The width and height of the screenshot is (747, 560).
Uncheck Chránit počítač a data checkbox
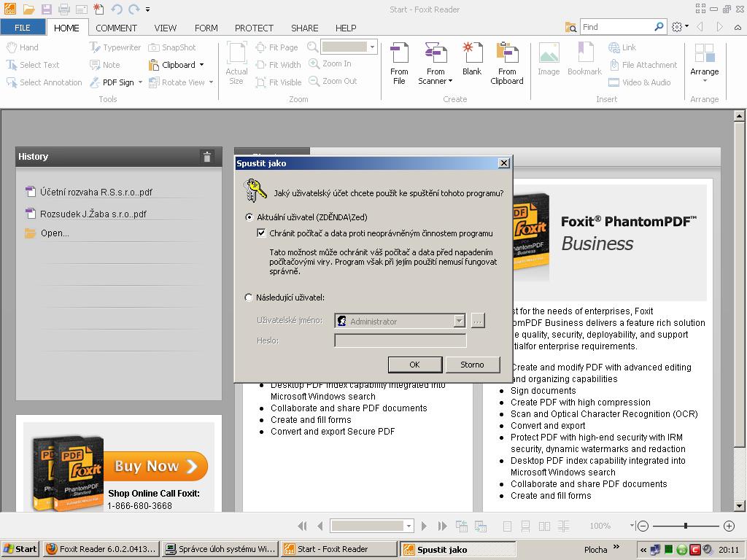coord(261,233)
